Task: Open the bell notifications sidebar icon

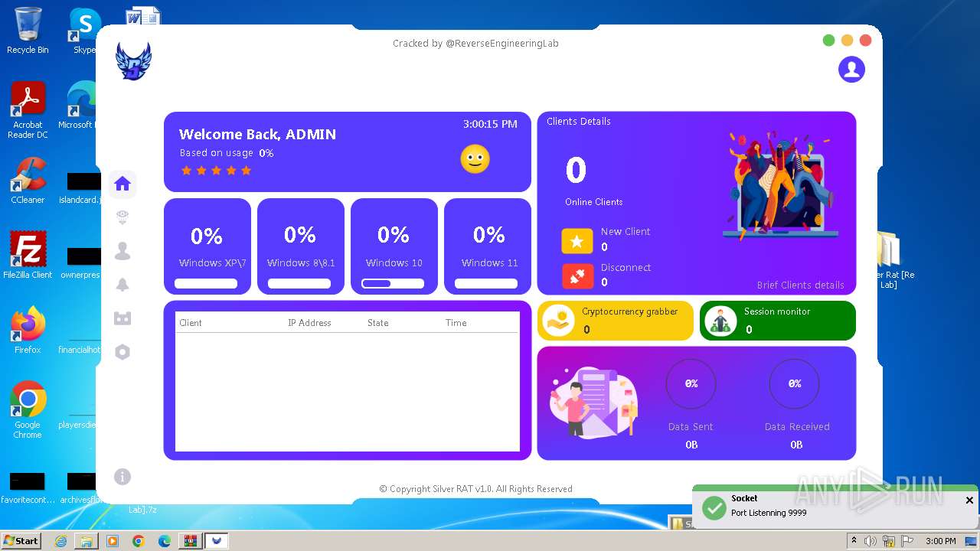Action: click(122, 285)
